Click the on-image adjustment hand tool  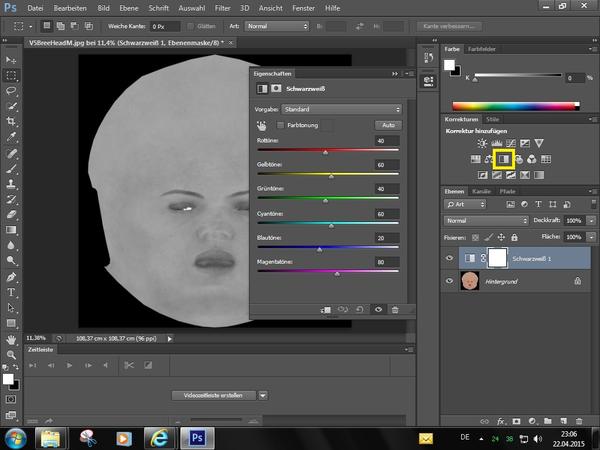[261, 125]
